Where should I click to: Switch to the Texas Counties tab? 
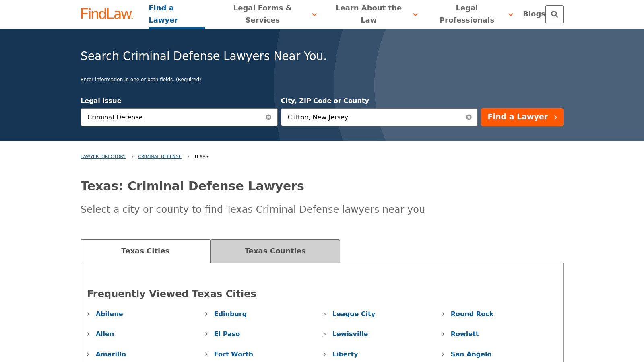point(275,251)
